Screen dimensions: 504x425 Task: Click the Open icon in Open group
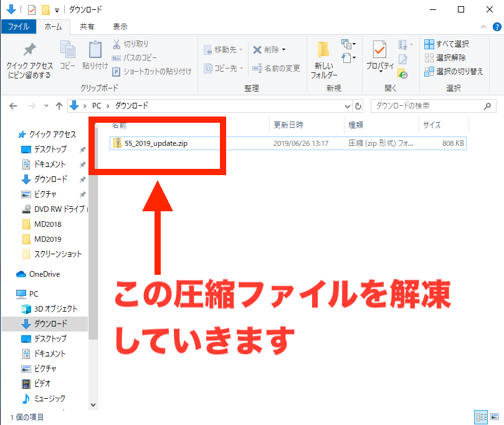[x=403, y=44]
